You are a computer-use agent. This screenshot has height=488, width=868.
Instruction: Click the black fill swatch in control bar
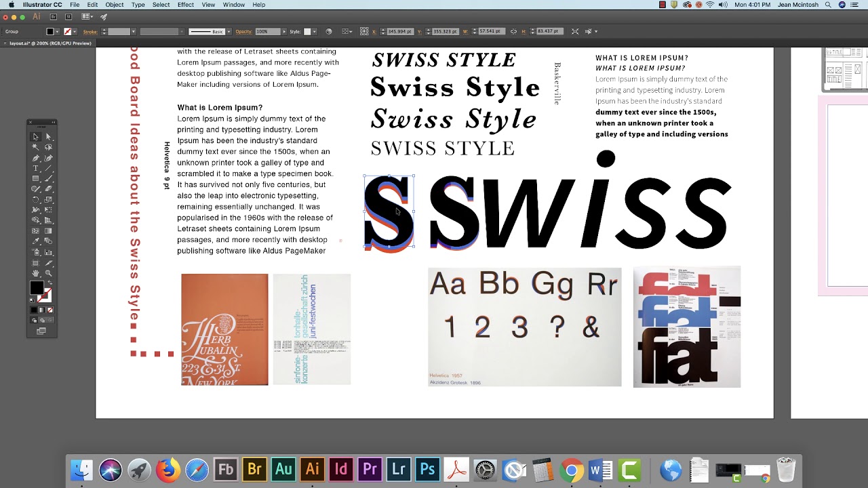point(50,31)
